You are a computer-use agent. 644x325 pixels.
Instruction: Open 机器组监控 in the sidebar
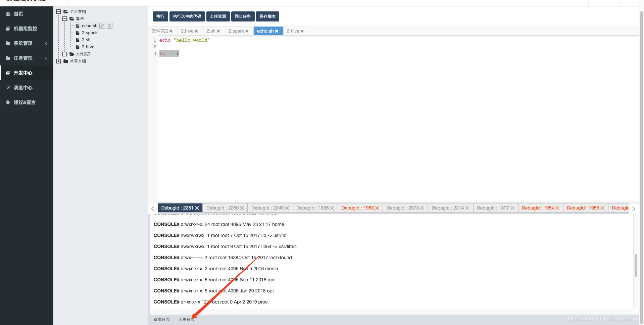coord(27,29)
